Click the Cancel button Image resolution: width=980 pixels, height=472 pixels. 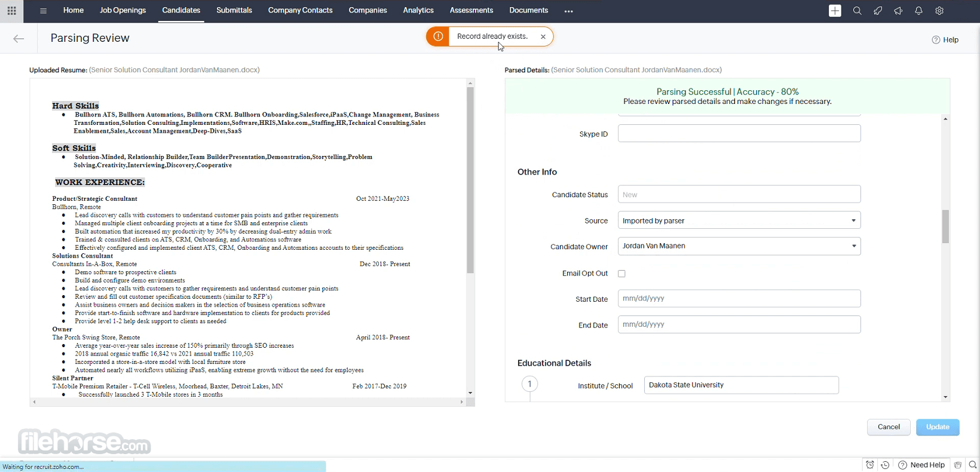889,427
